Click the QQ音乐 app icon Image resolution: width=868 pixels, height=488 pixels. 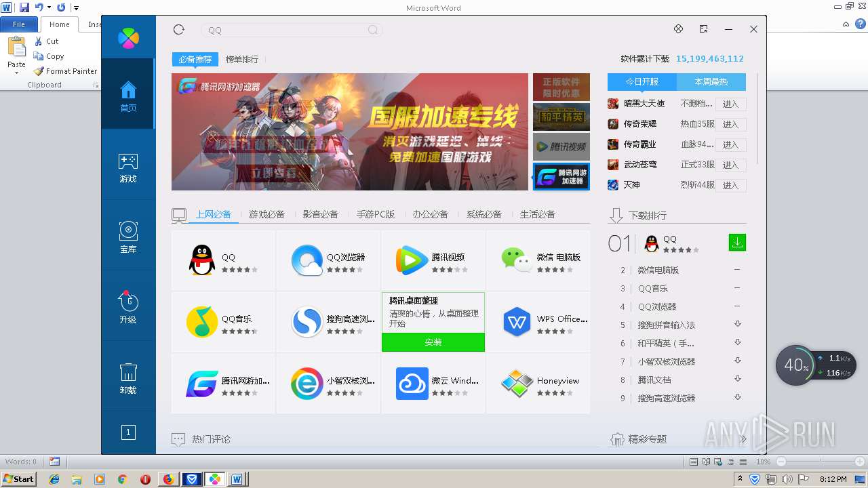tap(201, 322)
